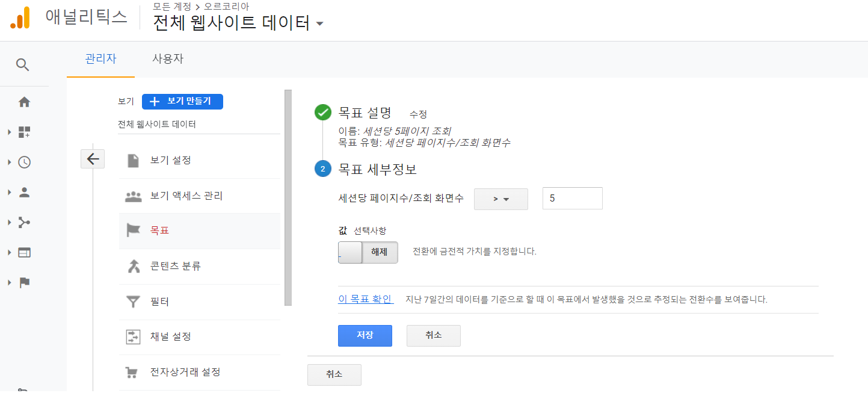This screenshot has width=868, height=393.
Task: Toggle the 값 해제 switch
Action: point(368,252)
